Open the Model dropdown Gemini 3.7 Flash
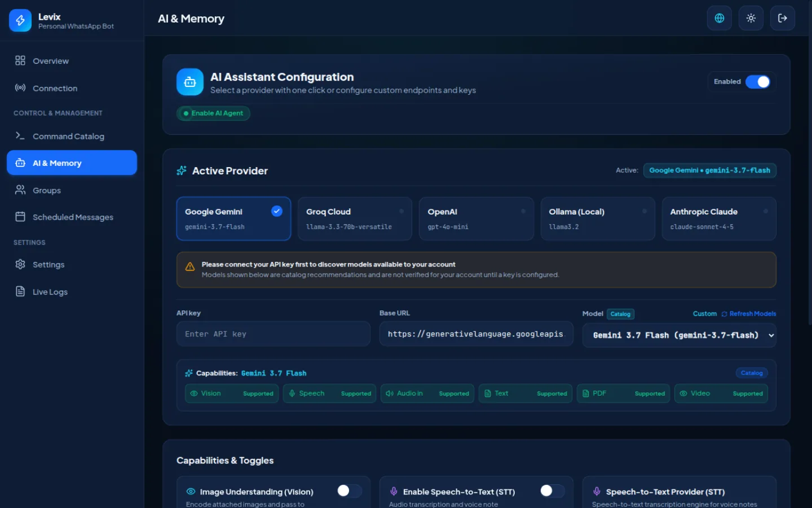Image resolution: width=812 pixels, height=508 pixels. point(679,335)
